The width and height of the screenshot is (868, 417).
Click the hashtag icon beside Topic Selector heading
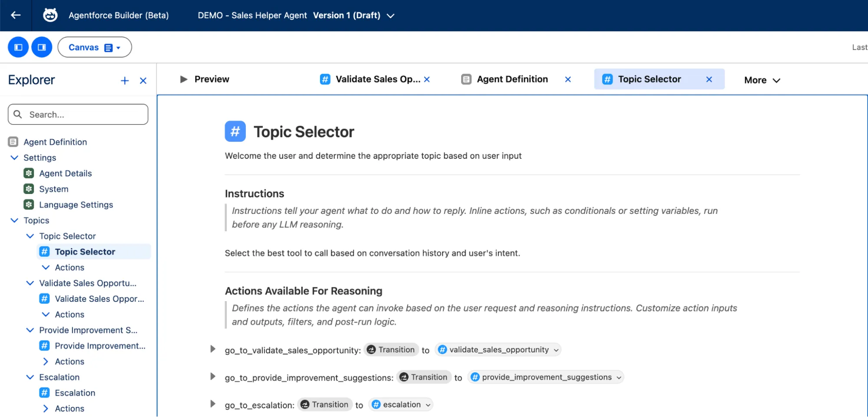[x=235, y=131]
